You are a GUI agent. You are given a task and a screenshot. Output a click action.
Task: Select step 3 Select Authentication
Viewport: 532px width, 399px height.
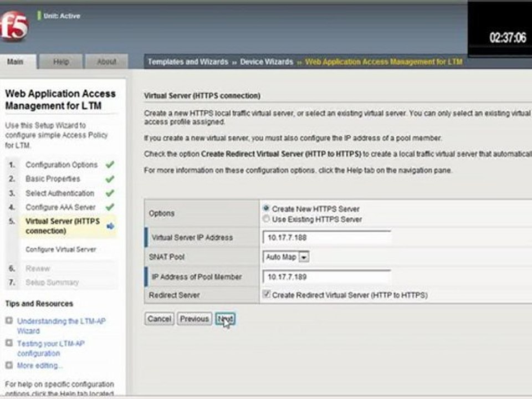[60, 193]
